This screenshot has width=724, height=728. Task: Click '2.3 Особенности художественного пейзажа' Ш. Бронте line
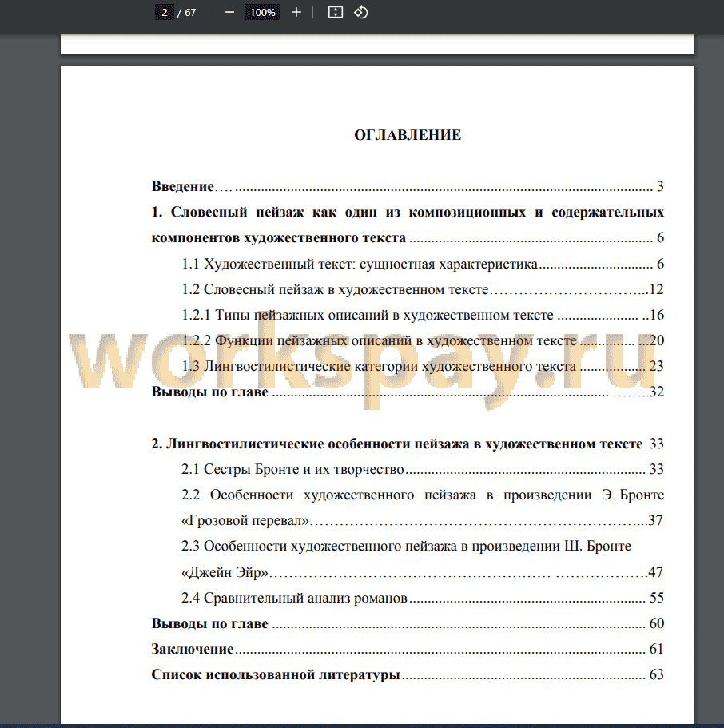coord(406,546)
